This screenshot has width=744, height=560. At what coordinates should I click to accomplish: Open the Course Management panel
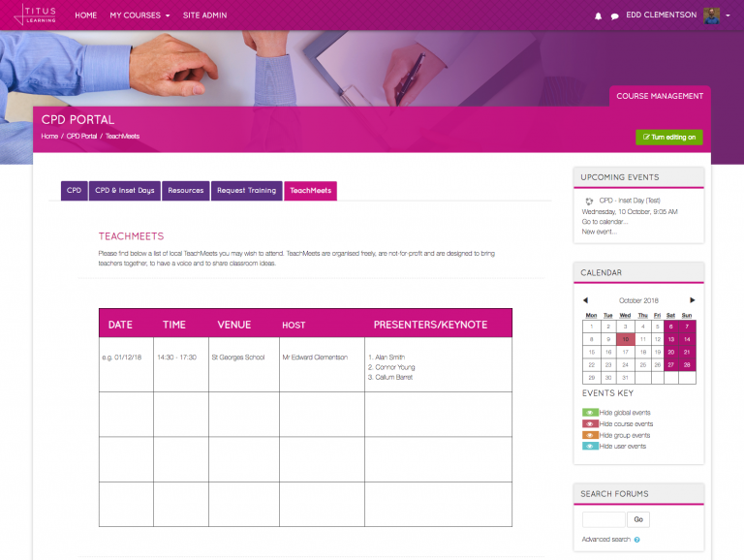point(659,96)
